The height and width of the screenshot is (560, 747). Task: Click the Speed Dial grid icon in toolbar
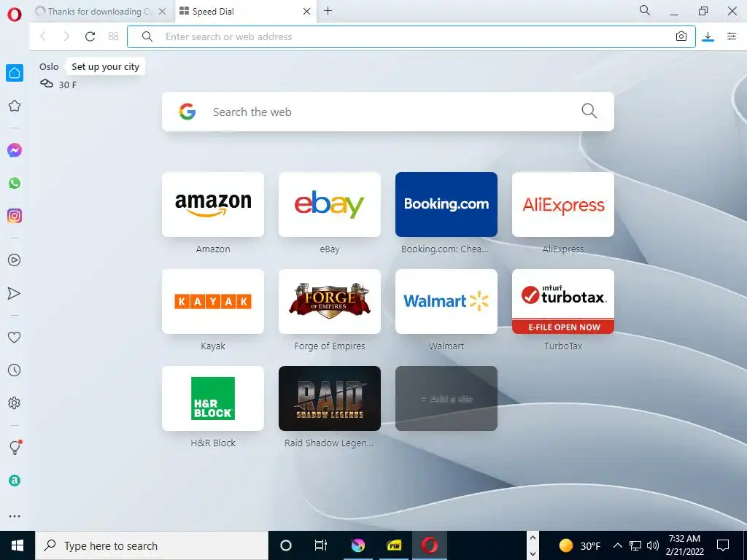113,36
